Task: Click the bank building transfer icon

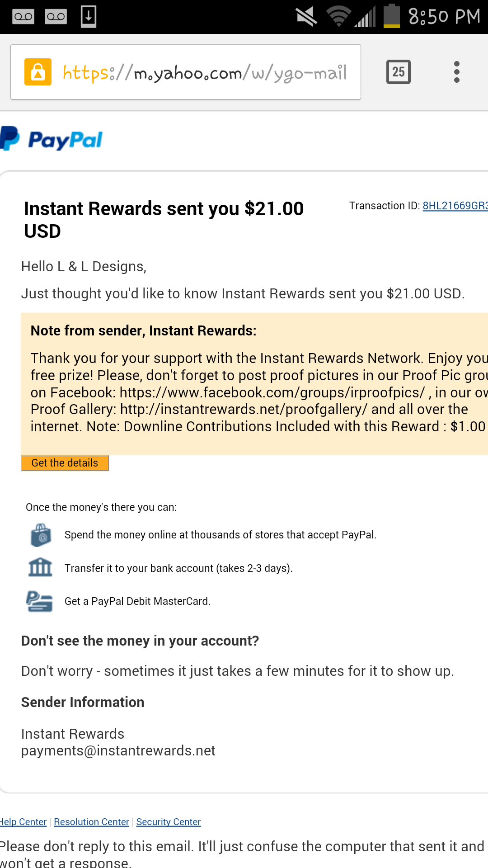Action: [x=40, y=567]
